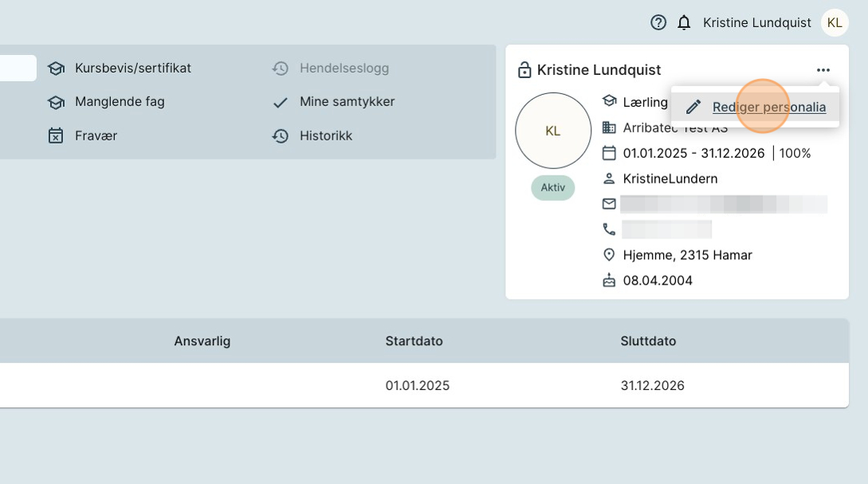Click the Ansvarlig column header
The width and height of the screenshot is (868, 484).
click(x=202, y=341)
